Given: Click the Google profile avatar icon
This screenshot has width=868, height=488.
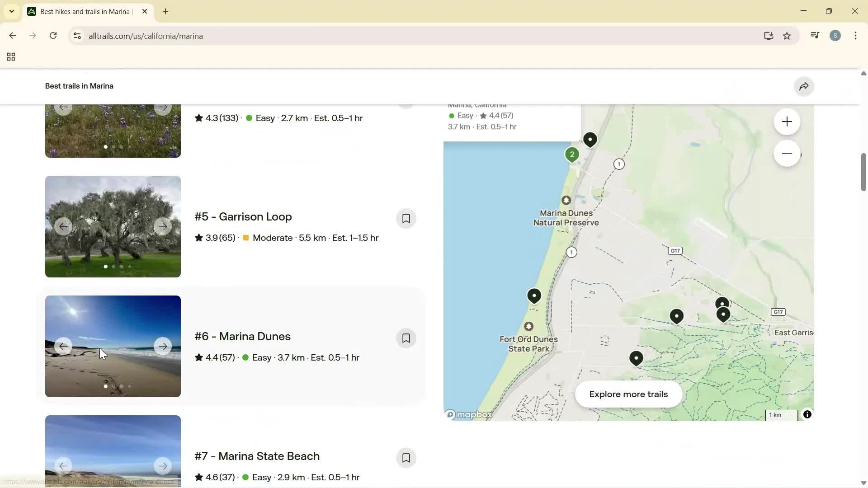Looking at the screenshot, I should 835,35.
